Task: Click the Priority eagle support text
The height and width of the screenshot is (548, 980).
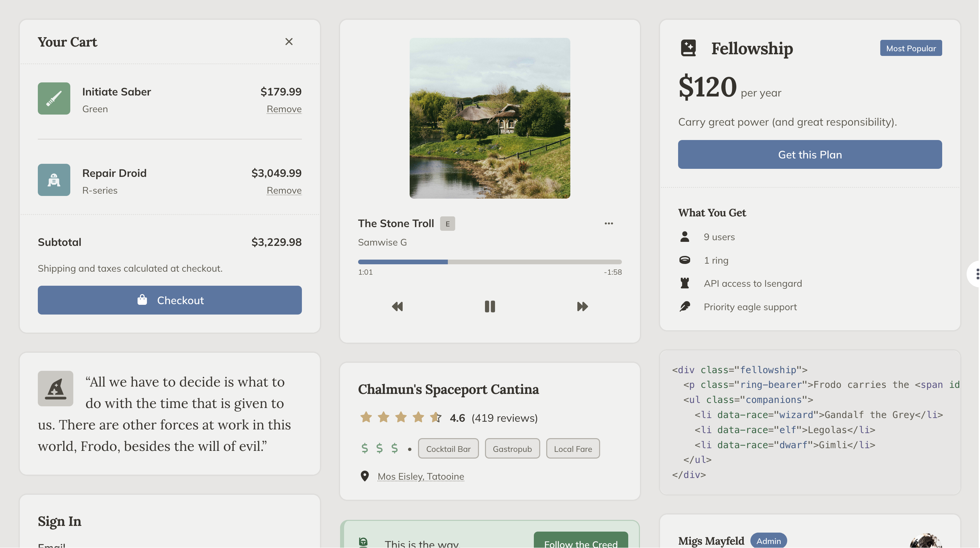Action: (x=750, y=307)
